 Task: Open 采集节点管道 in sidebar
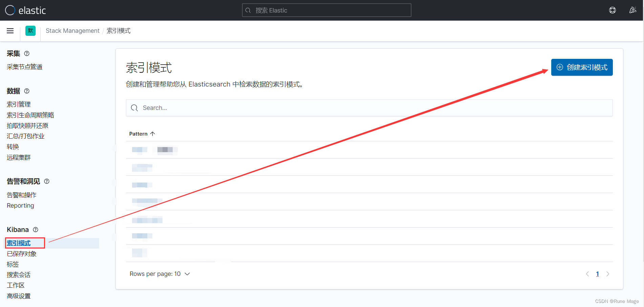tap(25, 67)
